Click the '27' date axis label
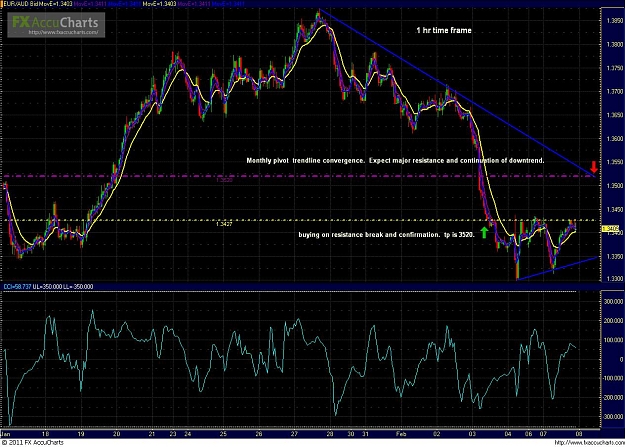This screenshot has height=447, width=625. click(x=294, y=434)
